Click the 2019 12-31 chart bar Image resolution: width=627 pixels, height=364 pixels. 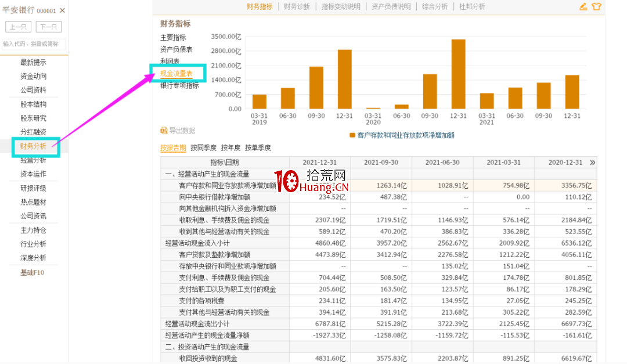click(x=345, y=79)
